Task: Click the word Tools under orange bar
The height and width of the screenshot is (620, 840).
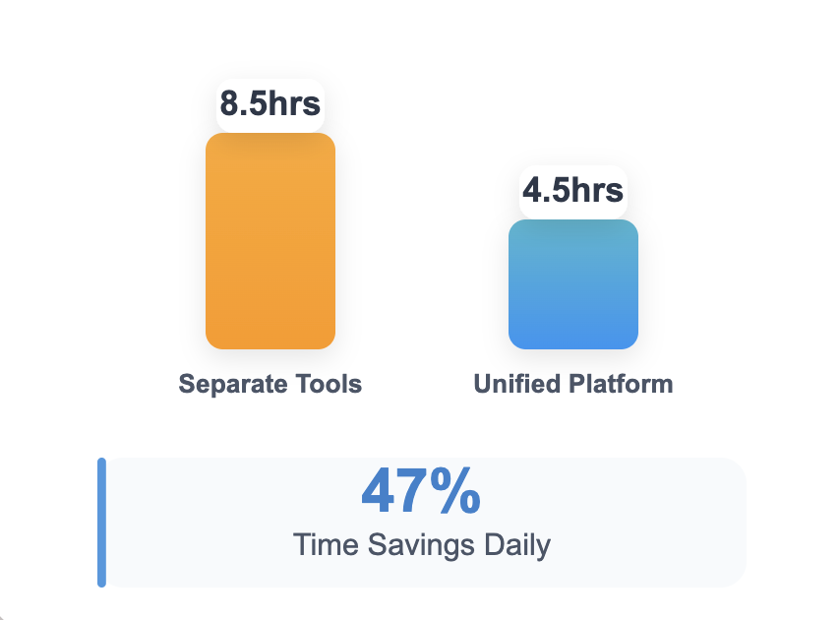Action: pos(329,384)
